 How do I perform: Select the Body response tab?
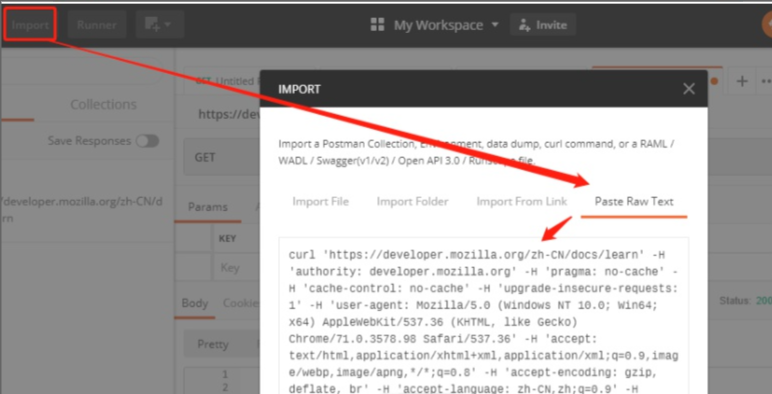coord(194,303)
